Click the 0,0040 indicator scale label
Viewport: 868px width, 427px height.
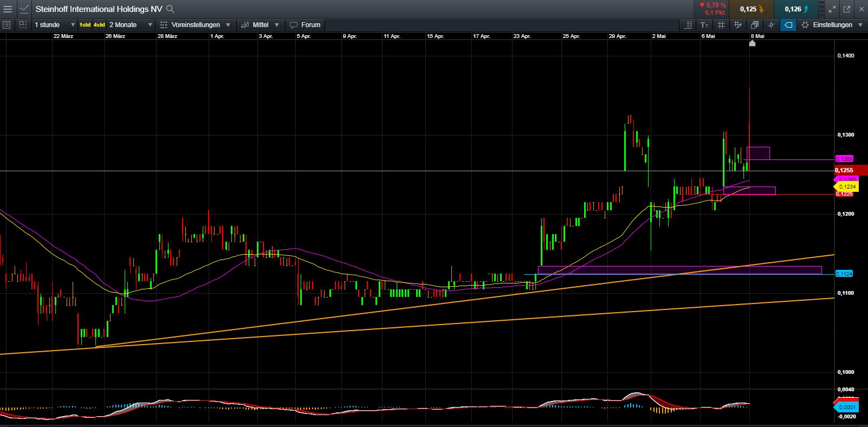[845, 390]
